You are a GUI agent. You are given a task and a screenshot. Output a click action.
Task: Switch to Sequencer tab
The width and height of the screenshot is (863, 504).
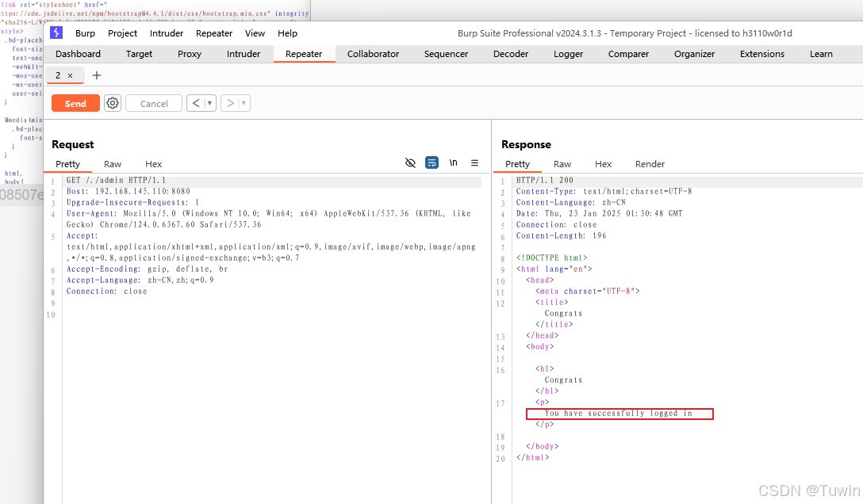tap(446, 54)
